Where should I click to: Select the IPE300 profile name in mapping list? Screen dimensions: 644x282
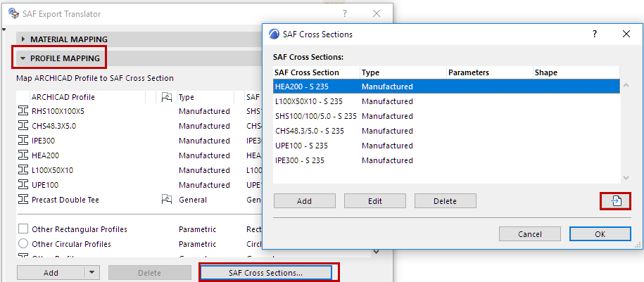43,141
